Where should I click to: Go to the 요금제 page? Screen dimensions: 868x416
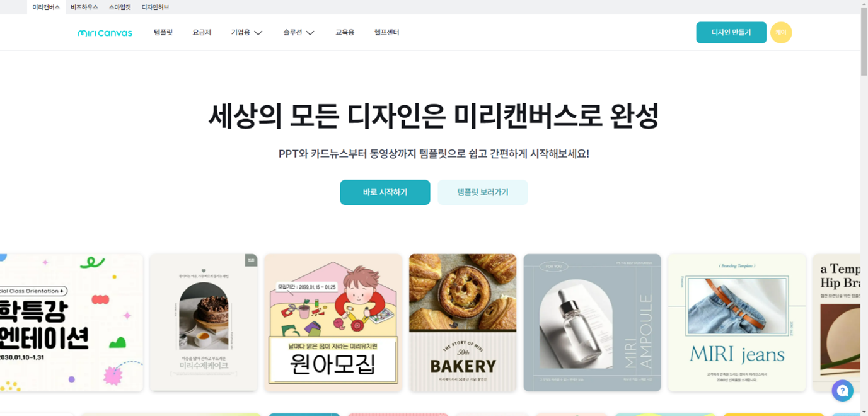pos(202,33)
